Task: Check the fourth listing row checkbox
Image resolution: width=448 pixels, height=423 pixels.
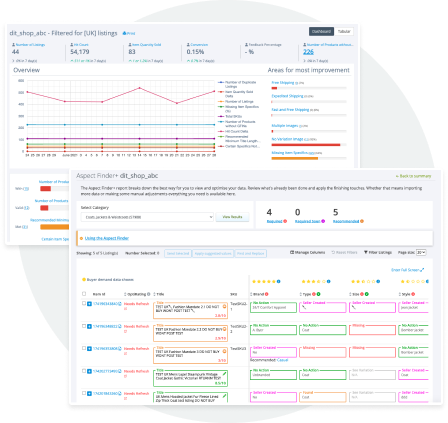Action: pos(84,371)
